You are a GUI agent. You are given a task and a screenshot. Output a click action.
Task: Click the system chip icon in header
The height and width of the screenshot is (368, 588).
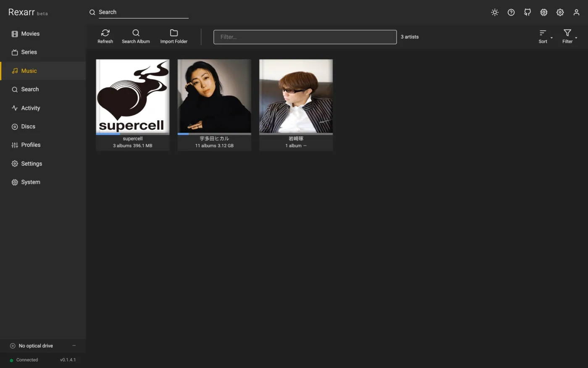[544, 12]
